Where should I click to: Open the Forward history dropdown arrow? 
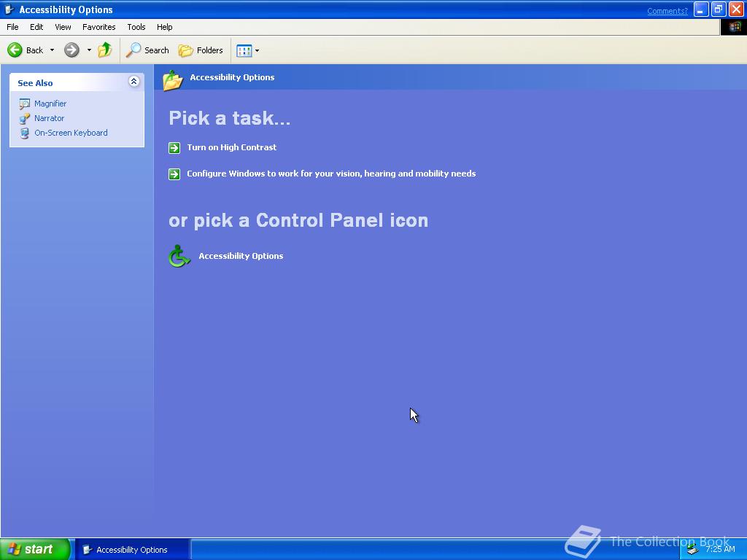click(89, 50)
